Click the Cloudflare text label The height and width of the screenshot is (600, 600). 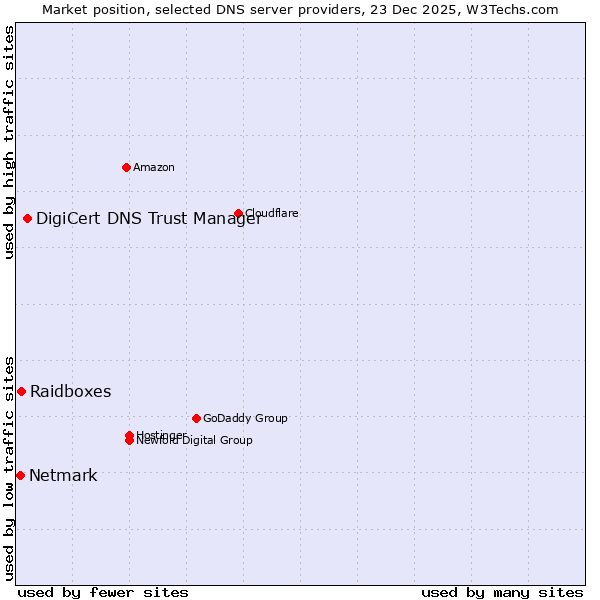tap(272, 213)
